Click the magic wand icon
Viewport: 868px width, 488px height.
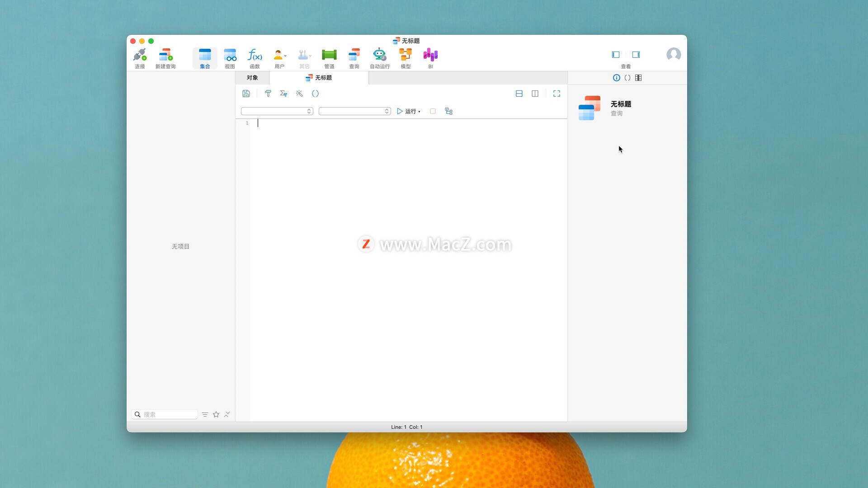(x=299, y=94)
